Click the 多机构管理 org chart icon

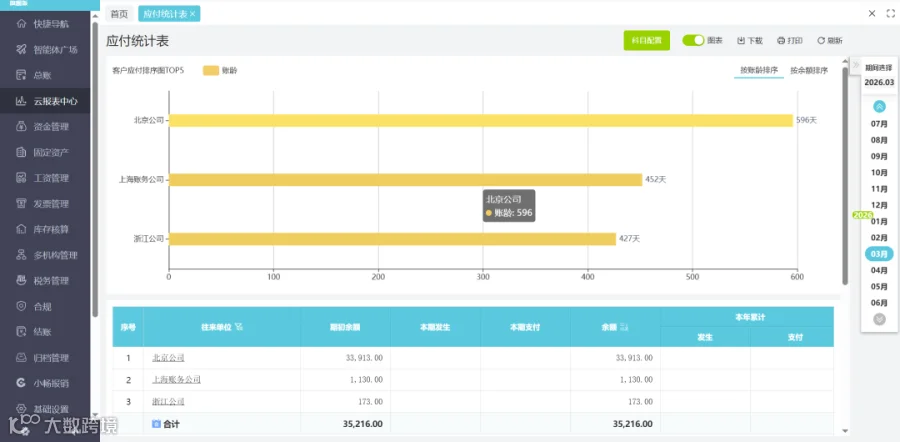tap(21, 255)
